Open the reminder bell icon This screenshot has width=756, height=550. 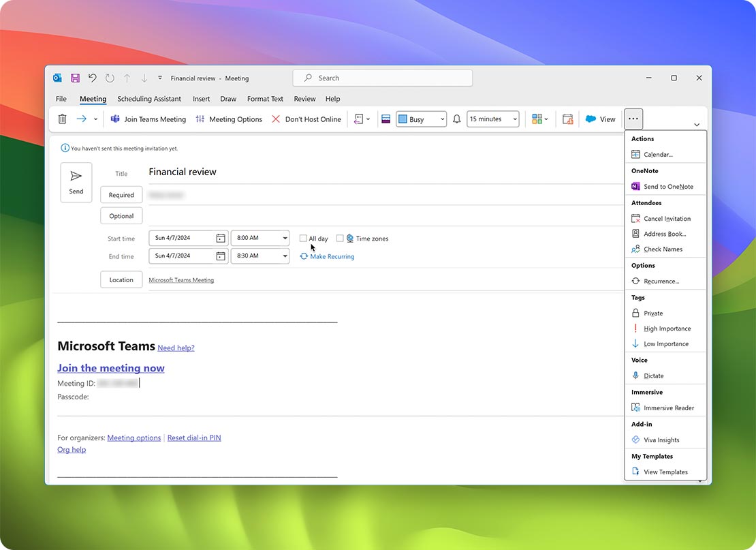click(x=456, y=119)
